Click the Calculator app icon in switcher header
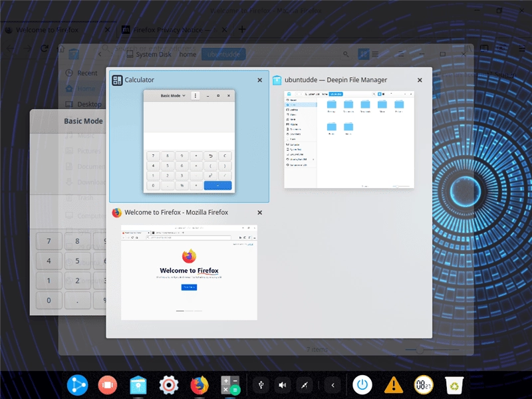The height and width of the screenshot is (399, 532). point(117,80)
